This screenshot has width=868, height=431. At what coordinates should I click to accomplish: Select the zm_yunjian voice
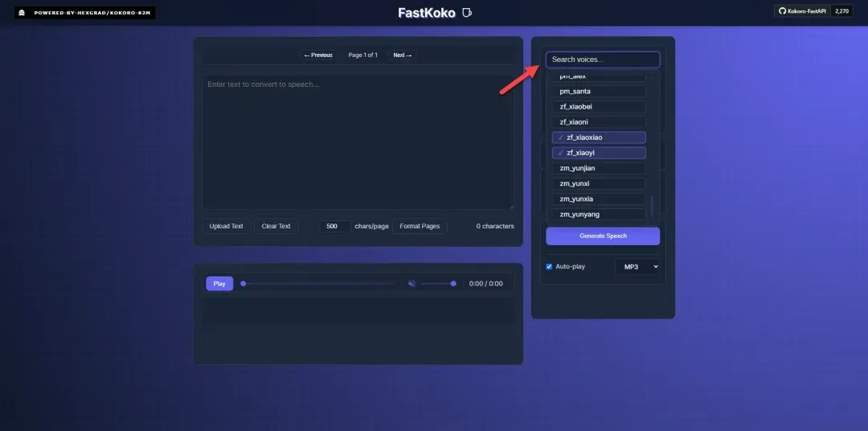[x=599, y=168]
